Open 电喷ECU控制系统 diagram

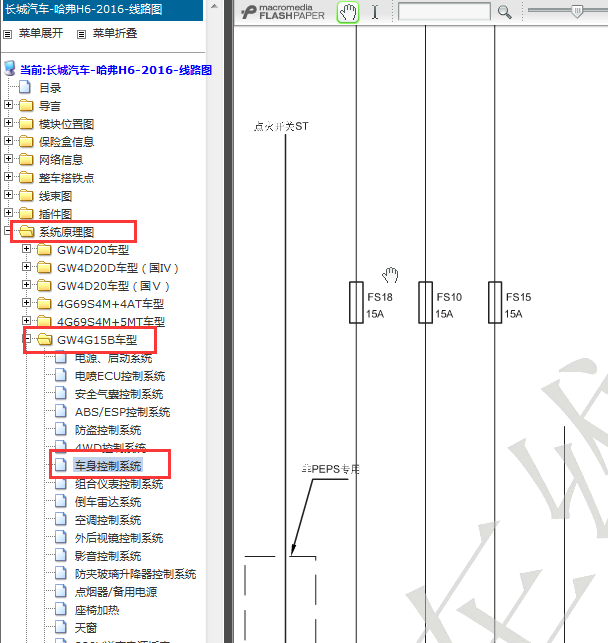120,376
